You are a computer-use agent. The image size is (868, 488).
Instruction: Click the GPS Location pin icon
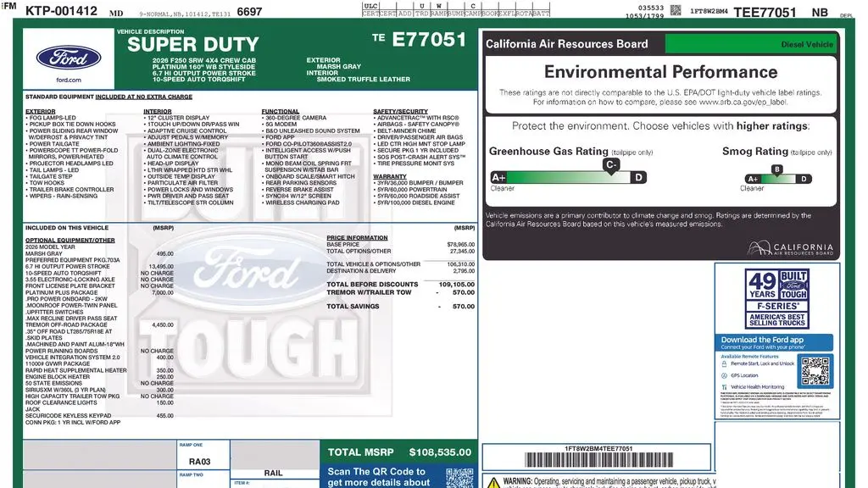[724, 375]
